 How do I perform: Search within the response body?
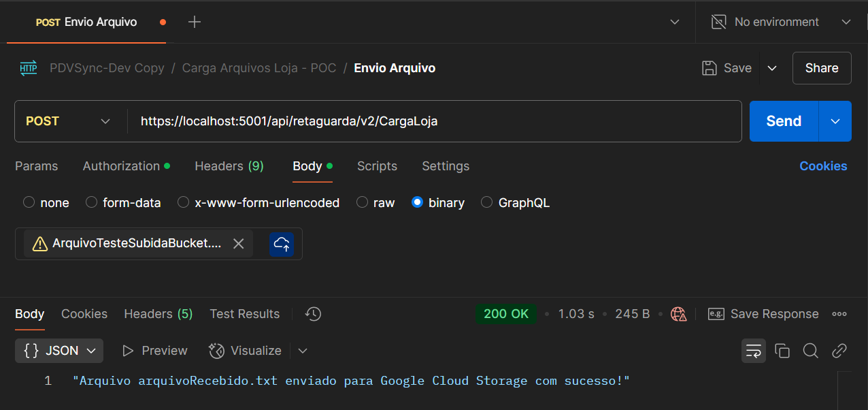point(810,351)
